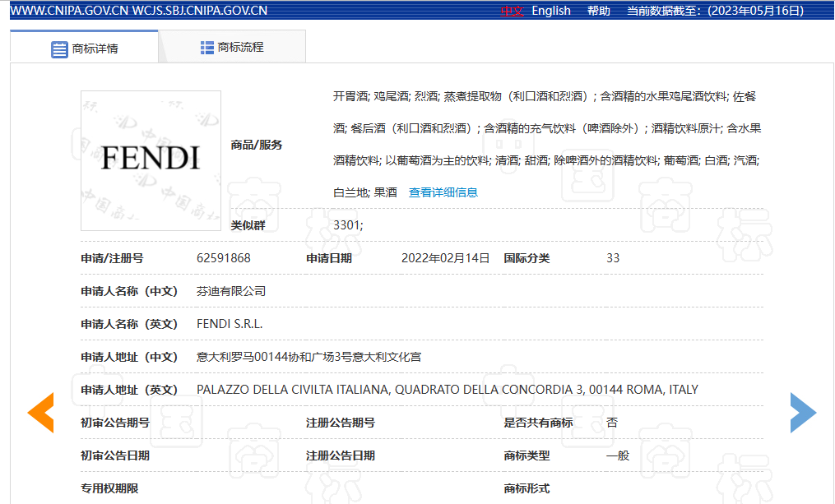Click the 是否共有商标 label
Screen dimensions: 835x504
[538, 423]
